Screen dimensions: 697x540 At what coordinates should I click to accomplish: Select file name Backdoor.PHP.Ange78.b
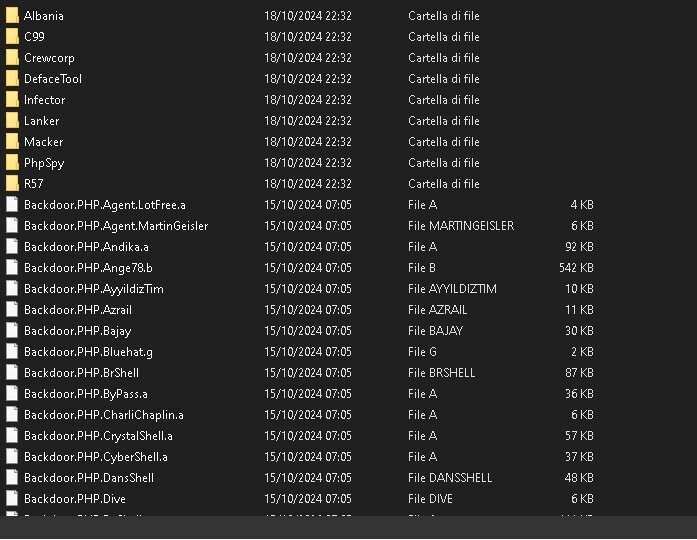[88, 268]
